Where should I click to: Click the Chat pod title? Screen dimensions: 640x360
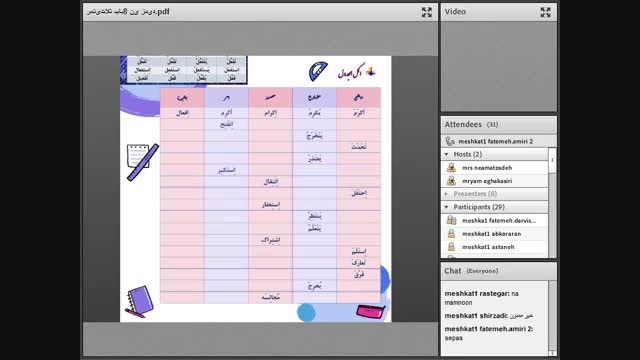click(453, 271)
